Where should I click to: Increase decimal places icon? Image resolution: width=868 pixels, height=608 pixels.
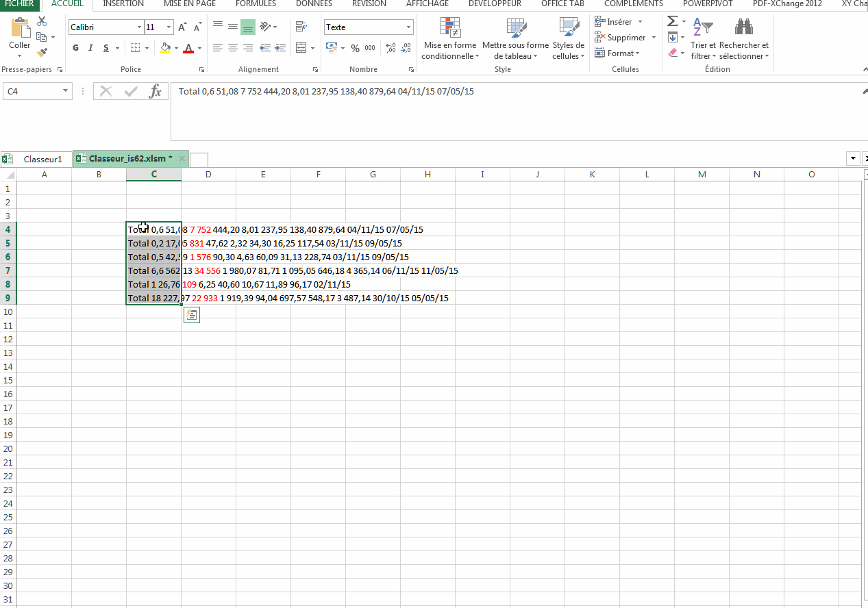pyautogui.click(x=390, y=48)
